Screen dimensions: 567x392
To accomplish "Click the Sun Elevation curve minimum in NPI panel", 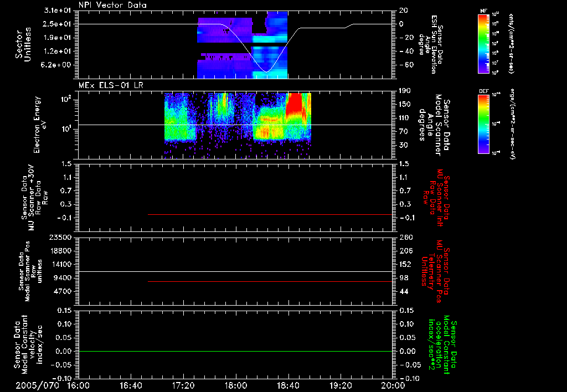I will tap(266, 72).
